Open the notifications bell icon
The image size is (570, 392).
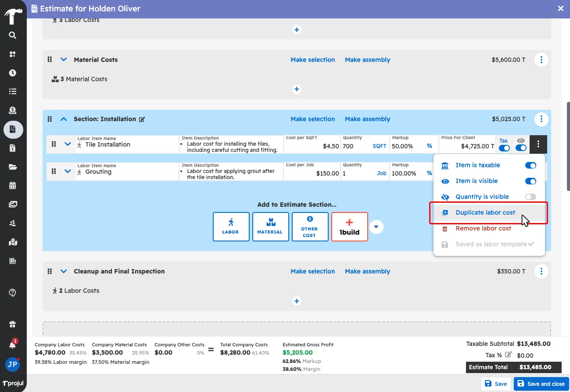click(13, 345)
